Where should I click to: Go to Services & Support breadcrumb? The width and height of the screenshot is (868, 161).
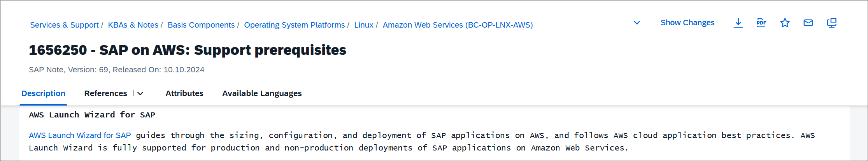[64, 25]
